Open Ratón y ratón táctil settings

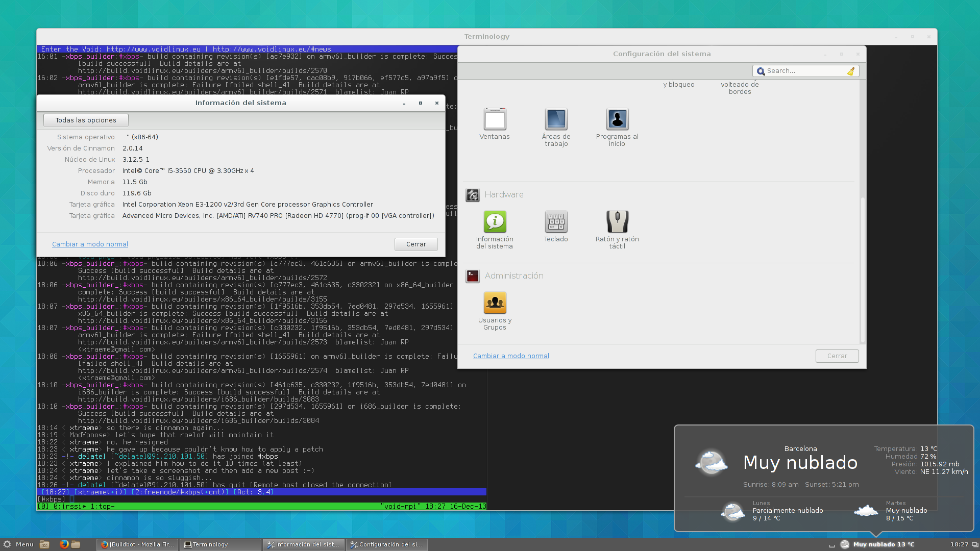coord(617,222)
